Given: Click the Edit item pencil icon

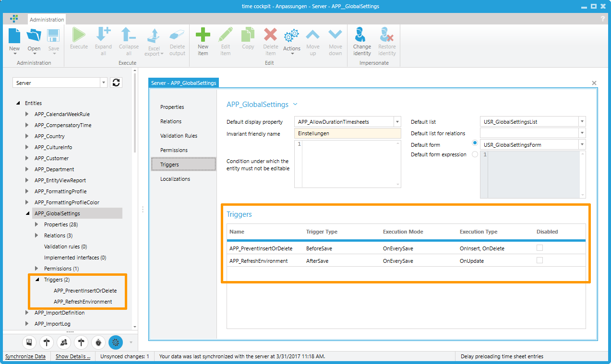Looking at the screenshot, I should [226, 35].
